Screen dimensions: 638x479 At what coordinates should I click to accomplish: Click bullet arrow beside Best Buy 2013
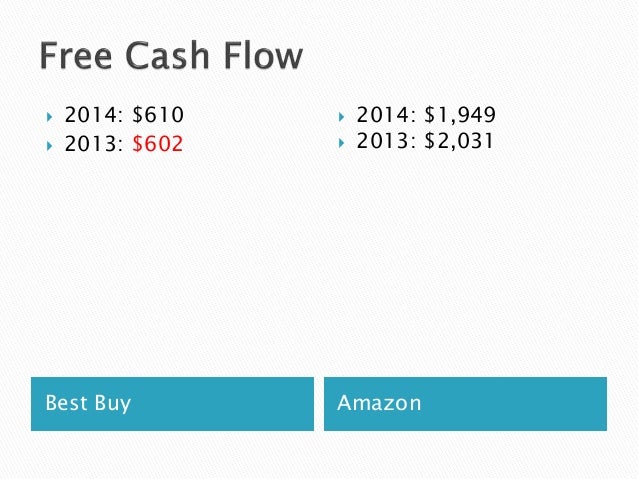tap(50, 146)
